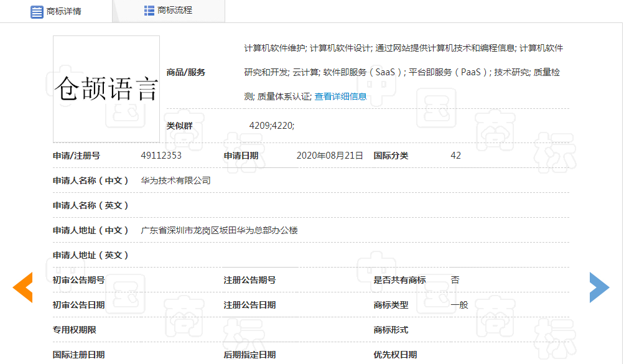The image size is (624, 364).
Task: Click the 商品/服务 label
Action: point(186,72)
